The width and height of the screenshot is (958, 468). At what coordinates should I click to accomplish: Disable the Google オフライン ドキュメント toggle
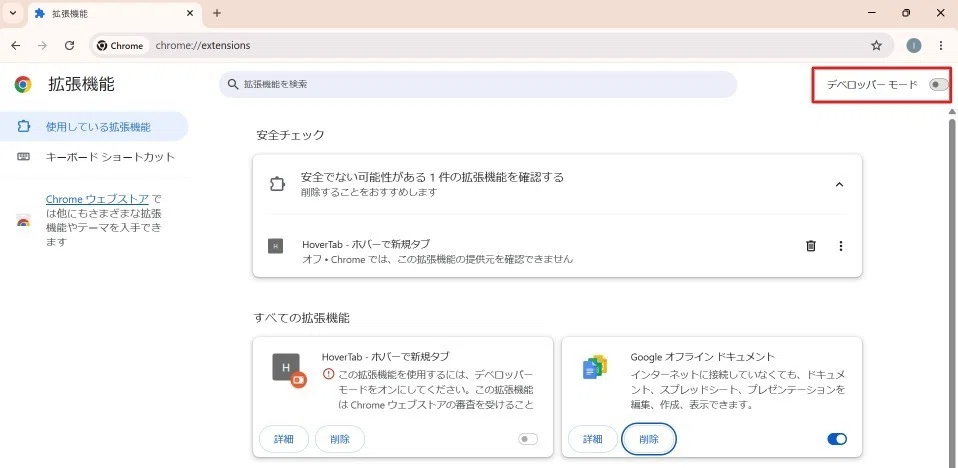coord(837,439)
